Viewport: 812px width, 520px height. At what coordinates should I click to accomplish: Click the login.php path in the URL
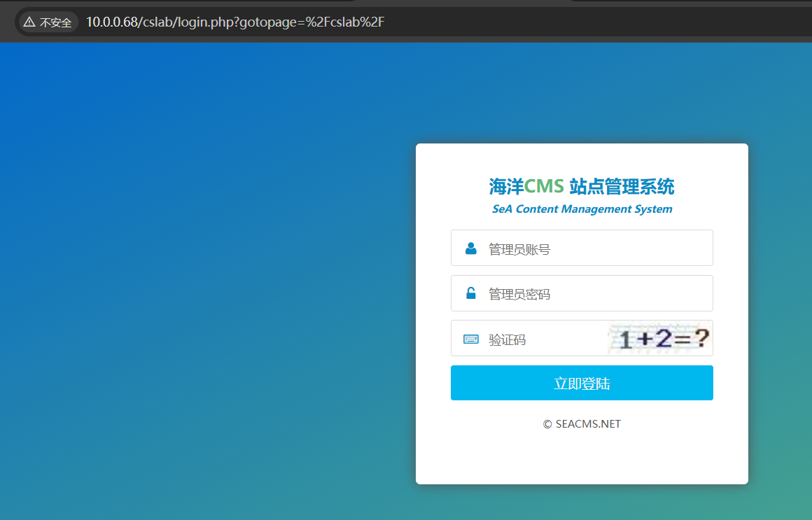tap(207, 22)
